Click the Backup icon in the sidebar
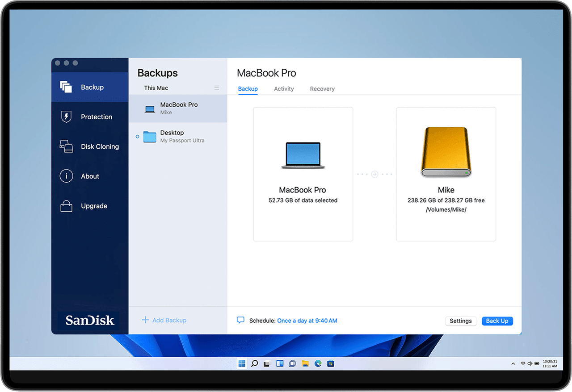Image resolution: width=572 pixels, height=392 pixels. click(66, 87)
